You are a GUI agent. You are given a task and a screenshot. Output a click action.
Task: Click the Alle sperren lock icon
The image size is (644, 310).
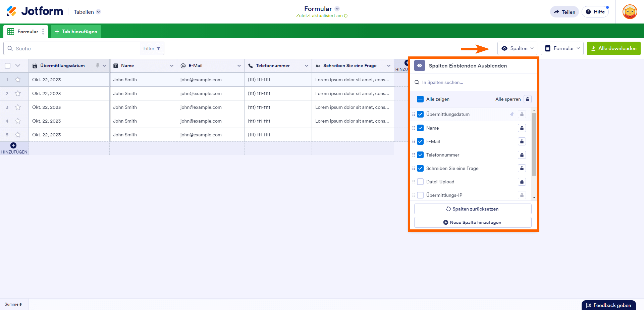click(528, 99)
